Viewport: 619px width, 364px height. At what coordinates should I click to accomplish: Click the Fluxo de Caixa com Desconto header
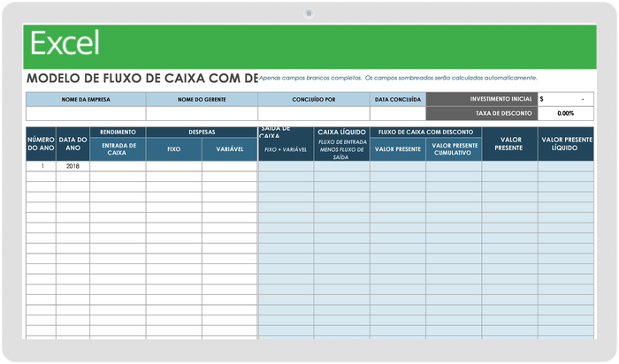pos(425,132)
